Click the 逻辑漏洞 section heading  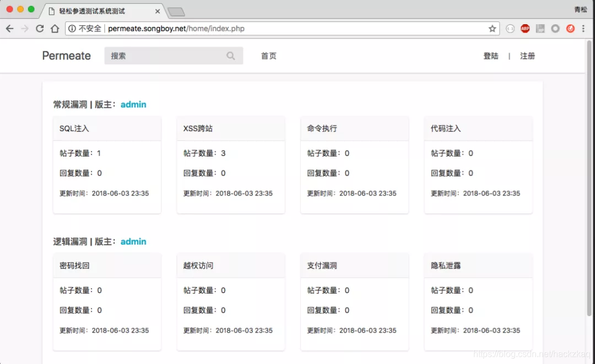[x=70, y=242]
